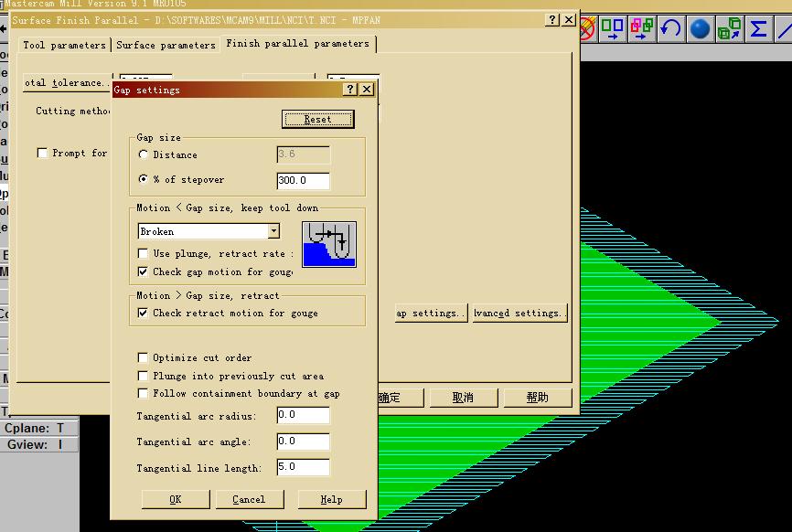Enable Optimize cut order checkbox
This screenshot has width=792, height=532.
point(143,357)
